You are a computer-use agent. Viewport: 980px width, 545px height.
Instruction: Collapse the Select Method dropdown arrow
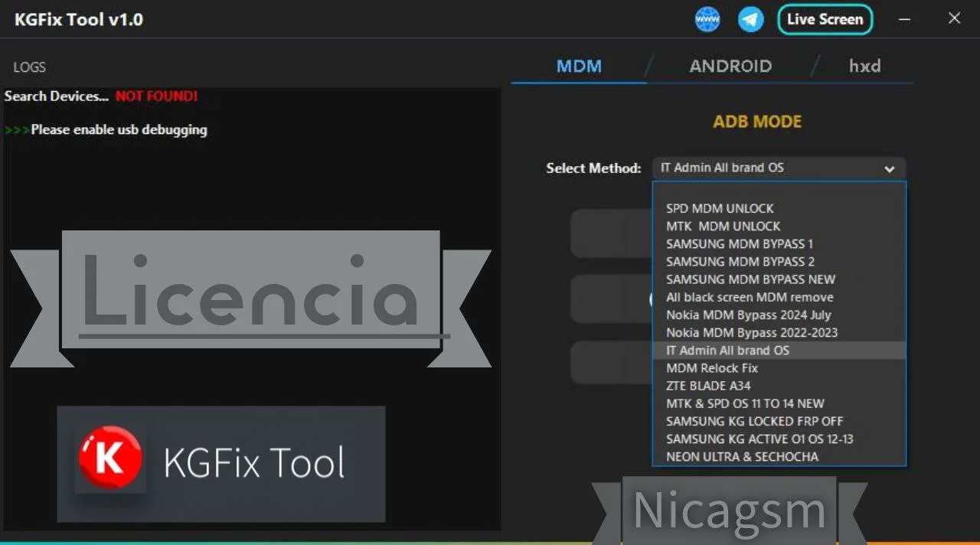point(889,168)
